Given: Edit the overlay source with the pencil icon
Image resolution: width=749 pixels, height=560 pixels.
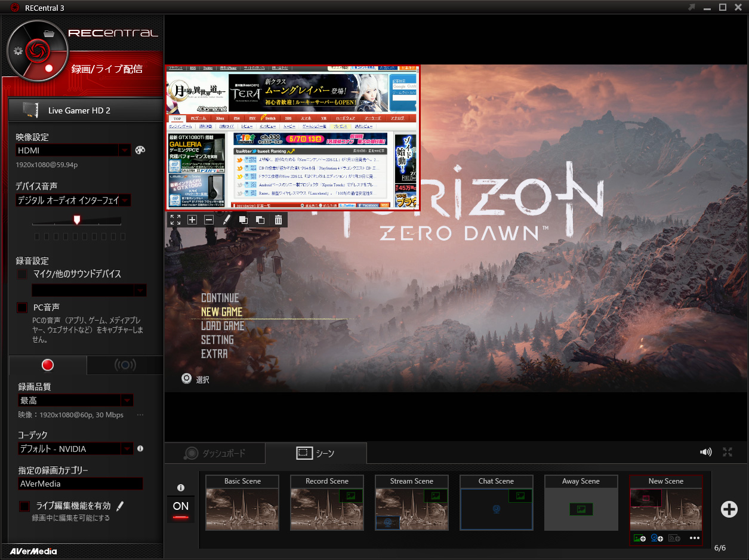Looking at the screenshot, I should click(x=226, y=220).
